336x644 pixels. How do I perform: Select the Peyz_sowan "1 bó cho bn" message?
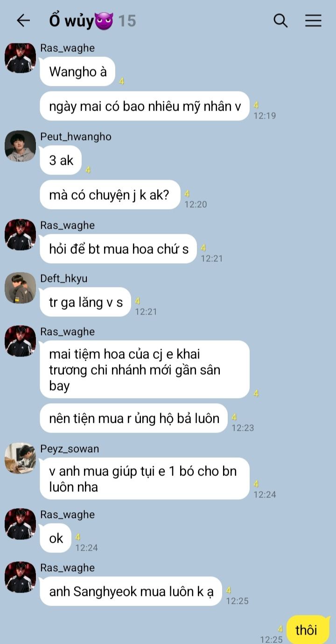pyautogui.click(x=145, y=479)
